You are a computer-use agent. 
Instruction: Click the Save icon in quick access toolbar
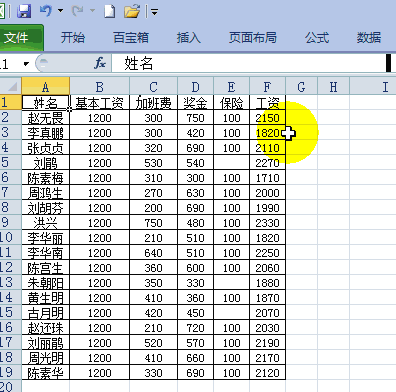[24, 11]
